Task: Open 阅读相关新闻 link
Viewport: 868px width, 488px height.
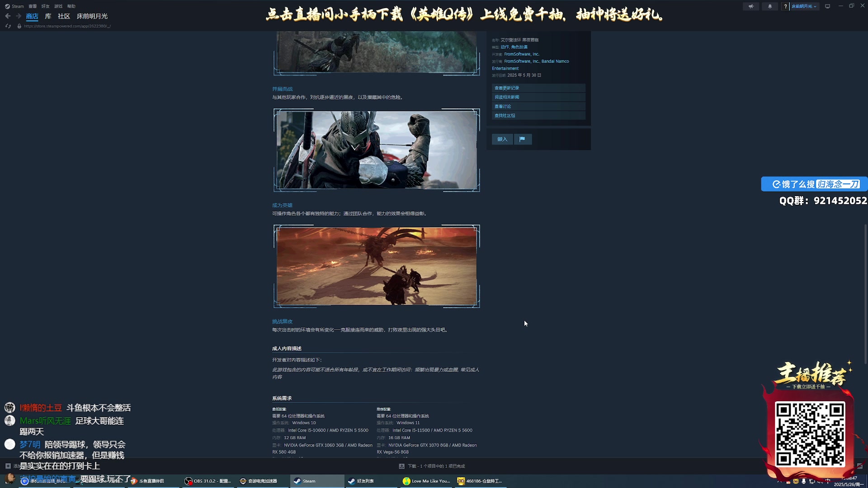Action: point(538,97)
